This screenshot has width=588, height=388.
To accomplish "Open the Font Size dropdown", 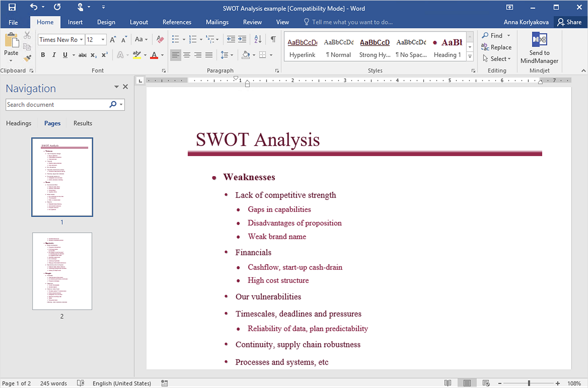I will (103, 39).
